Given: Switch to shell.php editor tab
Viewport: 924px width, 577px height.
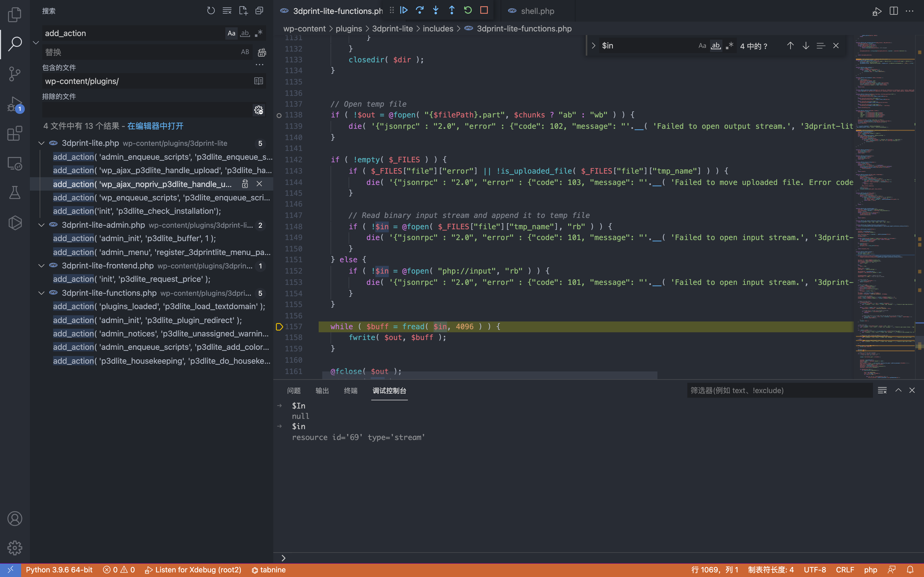Looking at the screenshot, I should [x=537, y=11].
